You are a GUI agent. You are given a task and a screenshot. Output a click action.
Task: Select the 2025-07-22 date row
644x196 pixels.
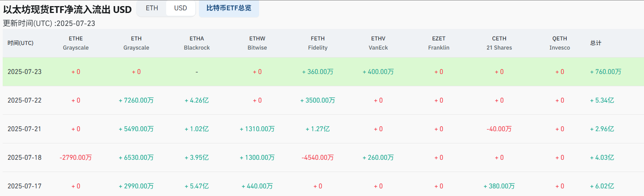tap(24, 100)
